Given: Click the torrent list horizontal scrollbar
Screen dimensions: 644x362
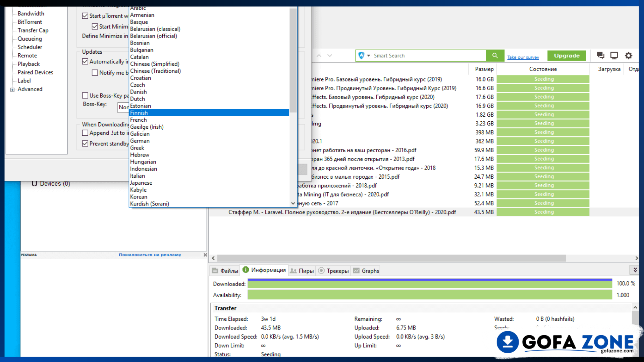Looking at the screenshot, I should point(391,258).
